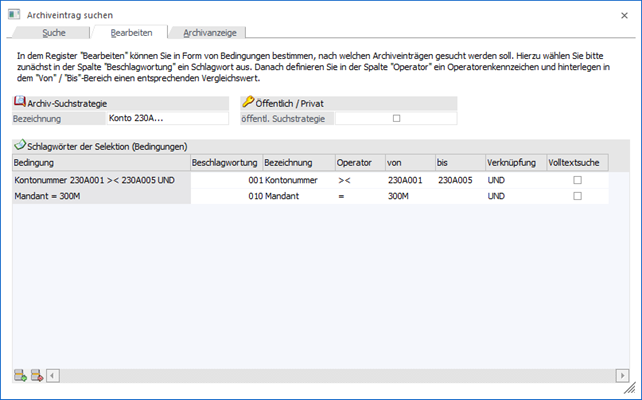Screen dimensions: 642x400
Task: Click the Bedingung column header
Action: (100, 162)
